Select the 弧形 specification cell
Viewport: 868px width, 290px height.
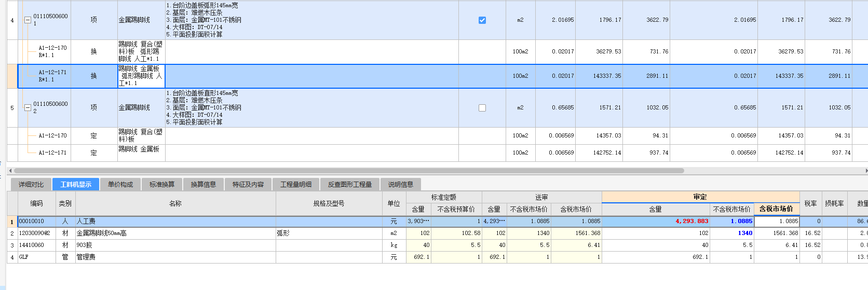click(x=329, y=233)
